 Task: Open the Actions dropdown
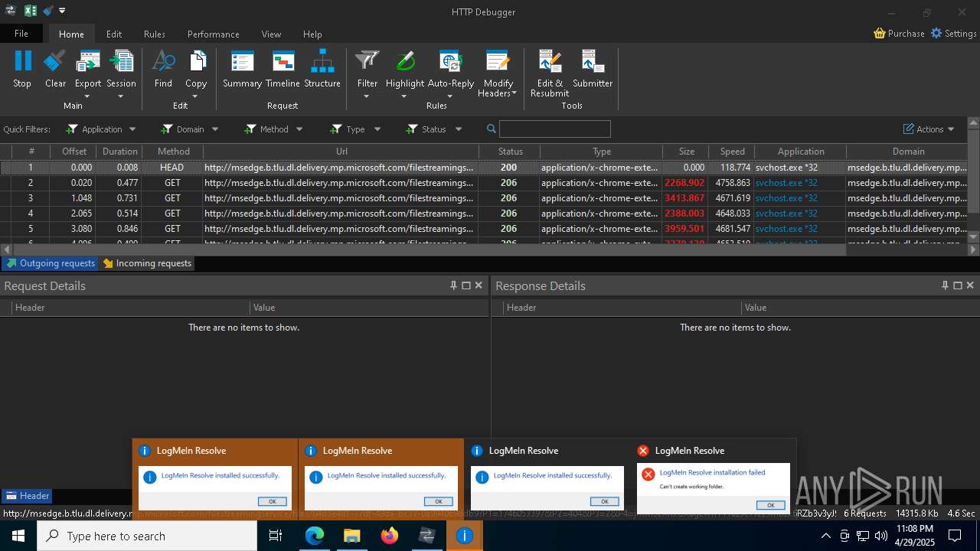coord(929,129)
